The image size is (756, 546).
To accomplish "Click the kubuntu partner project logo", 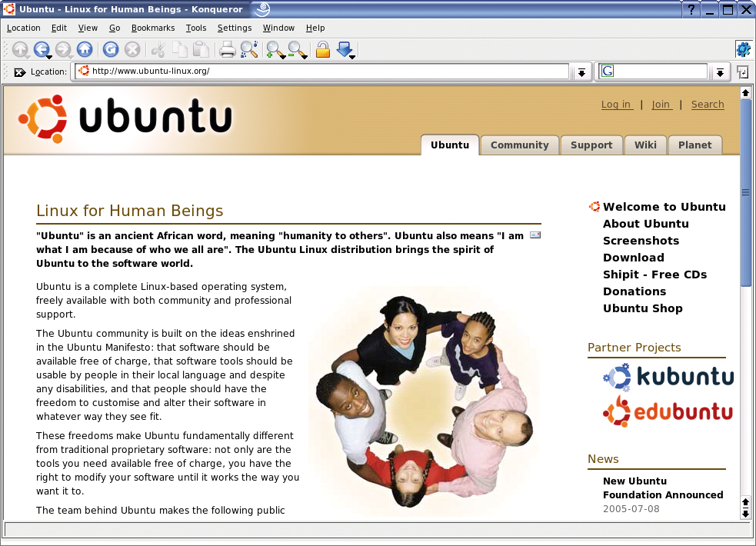I will (668, 377).
